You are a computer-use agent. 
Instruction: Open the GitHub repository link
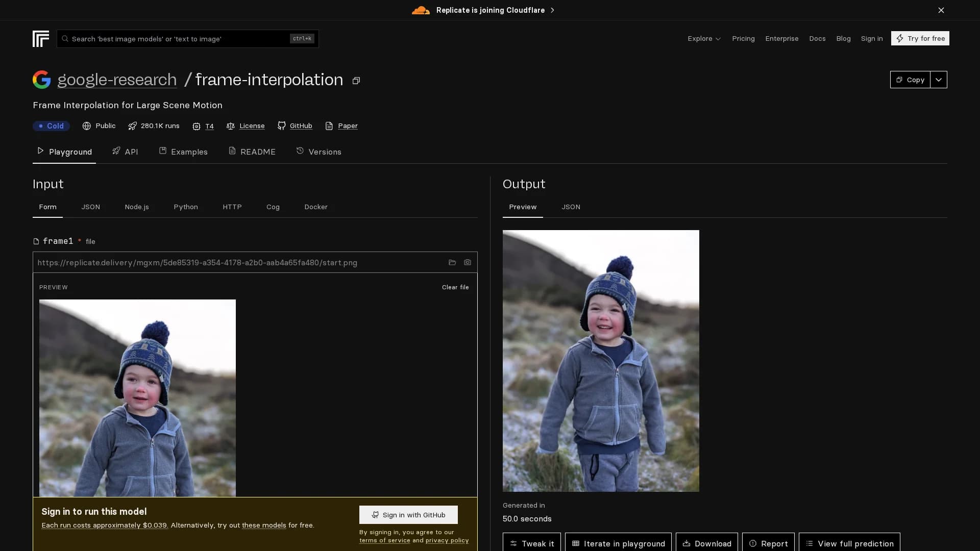(301, 126)
